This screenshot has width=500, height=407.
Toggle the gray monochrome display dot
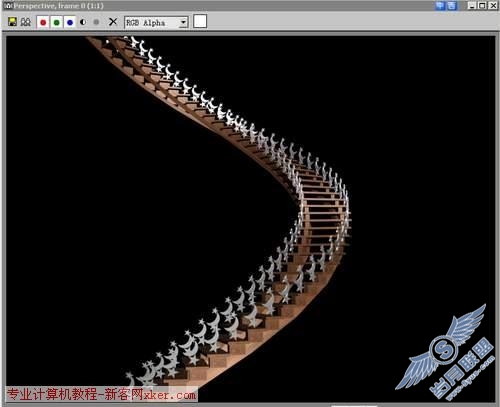(96, 22)
